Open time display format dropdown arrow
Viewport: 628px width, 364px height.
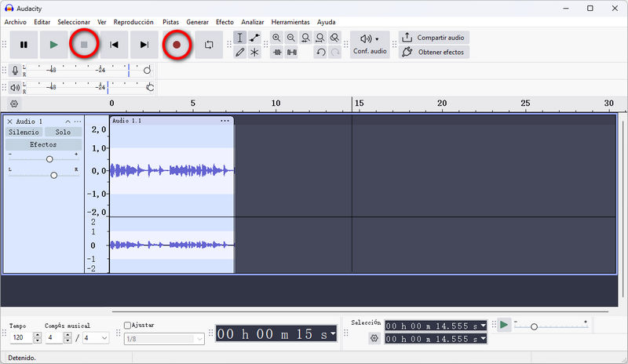point(332,333)
